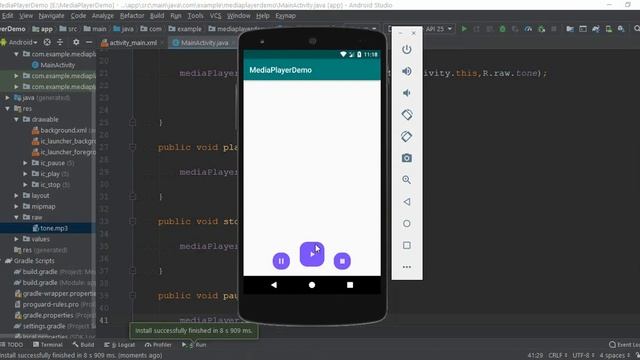
Task: Collapse the raw folder
Action: [x=16, y=217]
